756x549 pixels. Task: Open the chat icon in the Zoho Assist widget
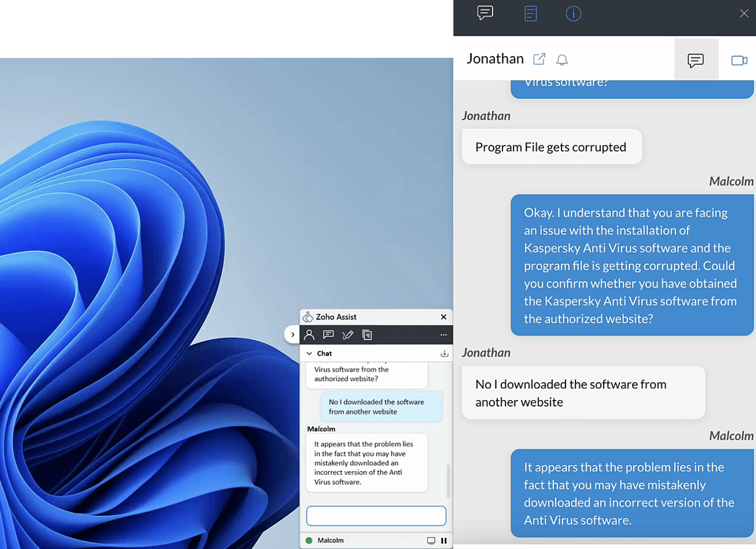pos(328,335)
